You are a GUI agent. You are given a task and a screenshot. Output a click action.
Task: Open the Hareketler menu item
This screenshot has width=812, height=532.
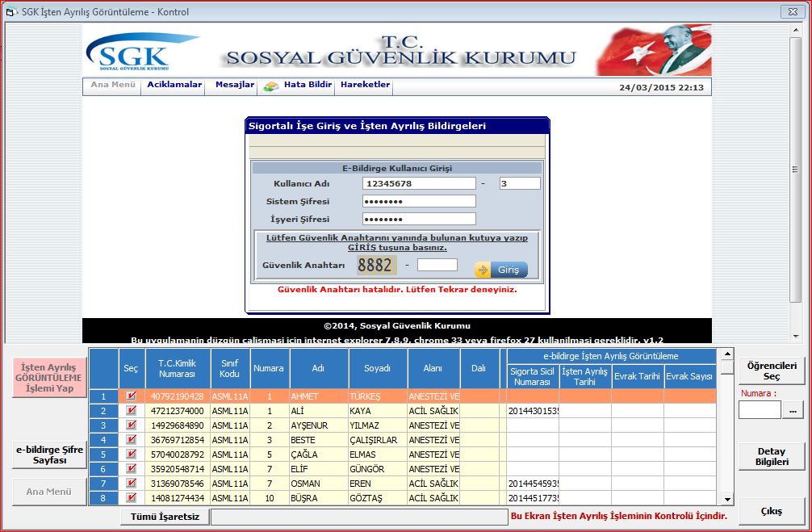tap(365, 85)
